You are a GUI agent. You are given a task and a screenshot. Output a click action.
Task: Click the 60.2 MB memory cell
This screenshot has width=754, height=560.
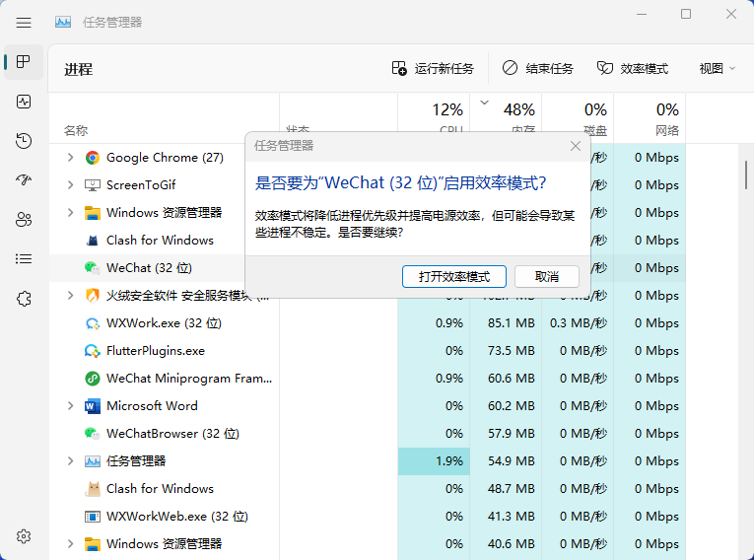click(506, 405)
